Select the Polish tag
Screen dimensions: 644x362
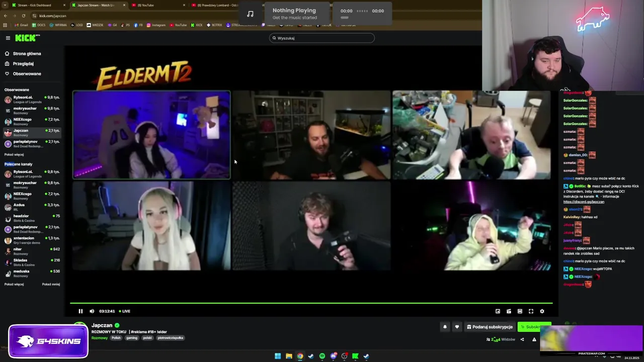tap(116, 338)
